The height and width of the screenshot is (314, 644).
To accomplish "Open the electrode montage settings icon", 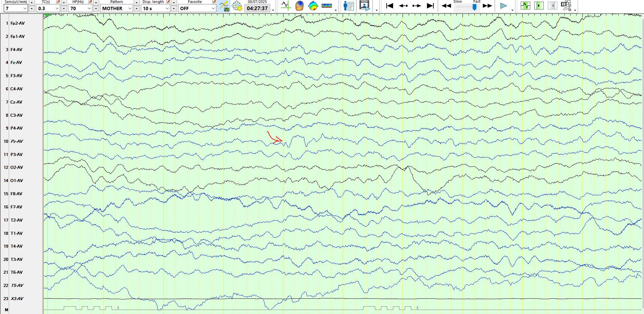I will tap(237, 6).
